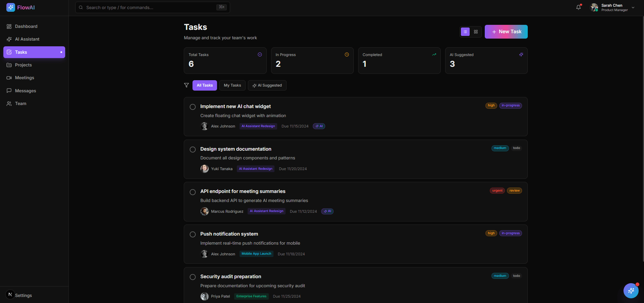
Task: Open the Team section
Action: point(20,103)
